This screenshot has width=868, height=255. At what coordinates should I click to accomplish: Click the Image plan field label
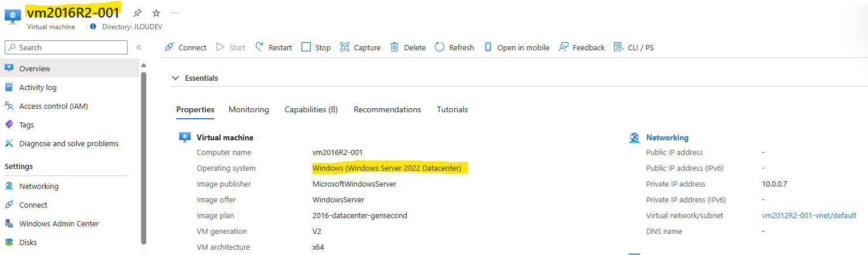[216, 215]
